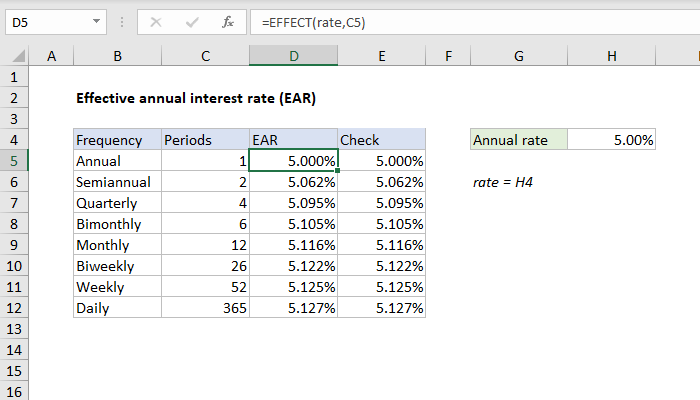Click the title cell 'Effective annual interest rate (EAR)'
This screenshot has width=700, height=400.
coord(196,98)
